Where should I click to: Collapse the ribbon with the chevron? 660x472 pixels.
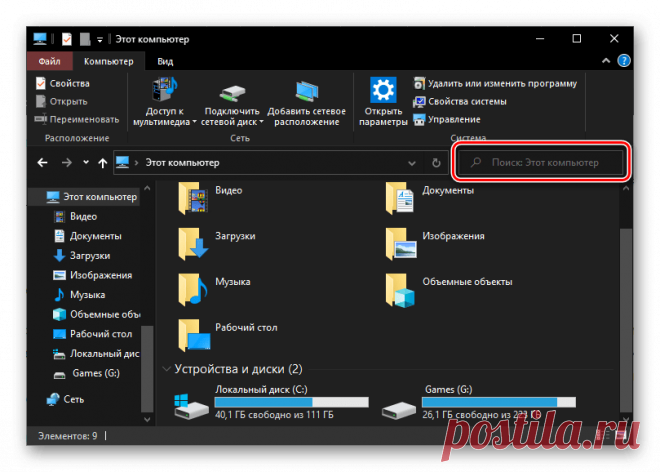[x=606, y=61]
